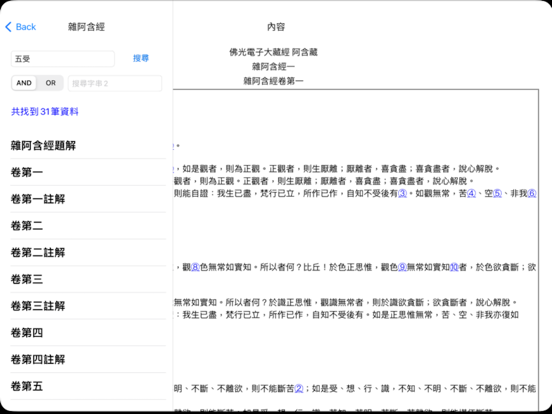This screenshot has height=414, width=552.
Task: Open footnote link 5 after 空
Action: pos(497,193)
